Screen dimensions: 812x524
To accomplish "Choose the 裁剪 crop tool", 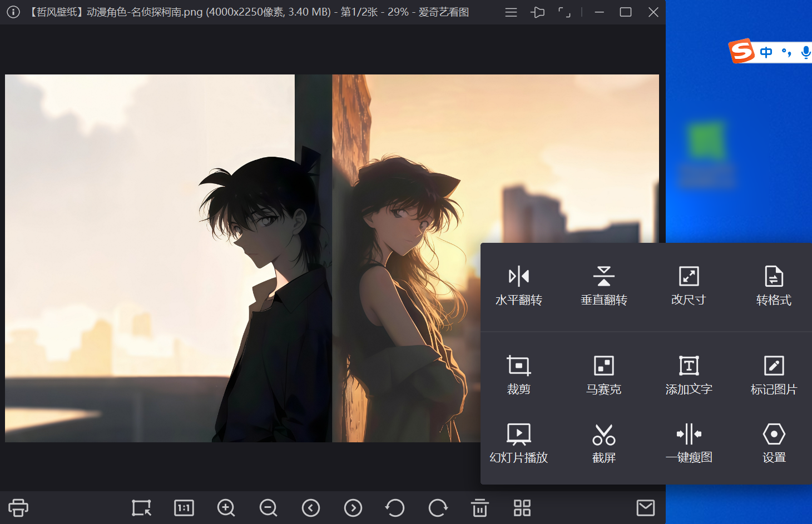I will point(519,376).
